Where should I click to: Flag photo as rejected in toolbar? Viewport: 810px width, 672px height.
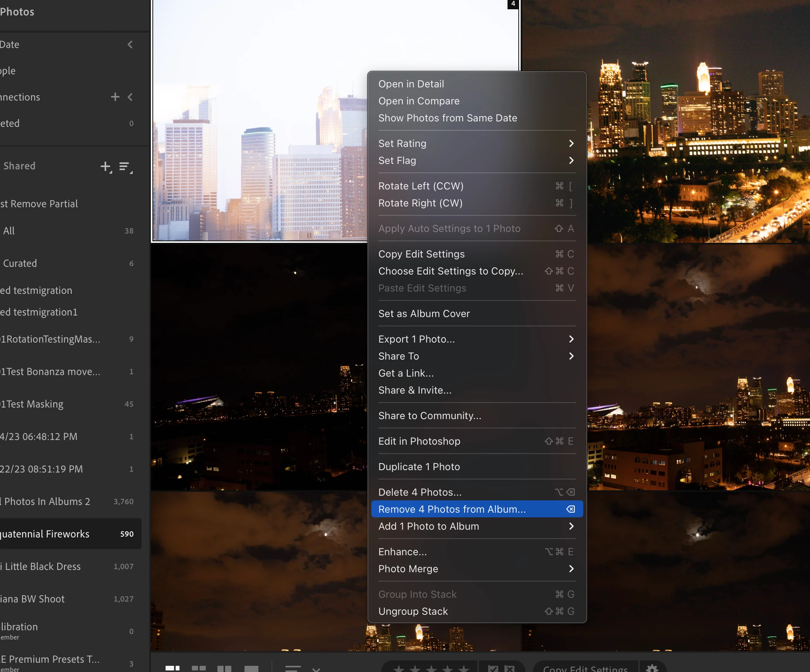(x=510, y=669)
